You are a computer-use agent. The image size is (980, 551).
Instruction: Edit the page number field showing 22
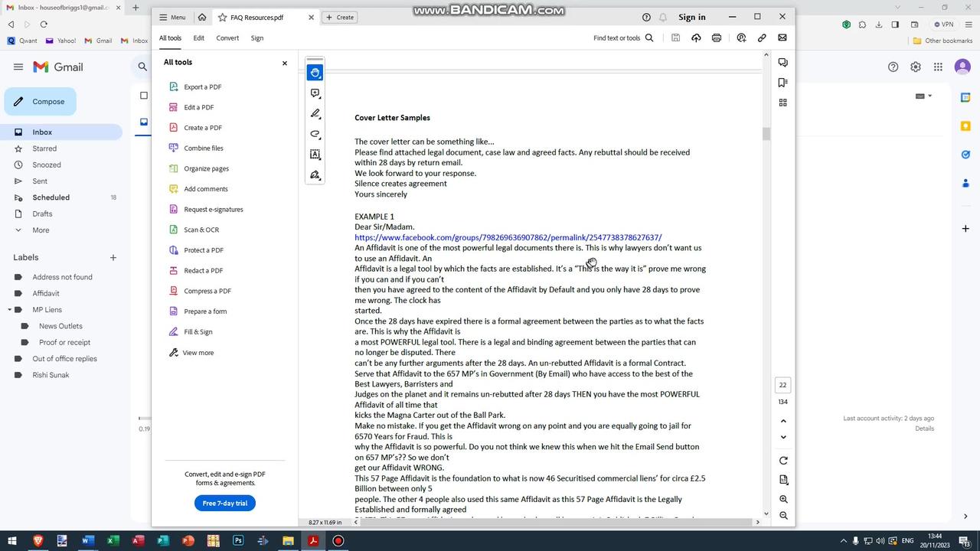point(782,384)
